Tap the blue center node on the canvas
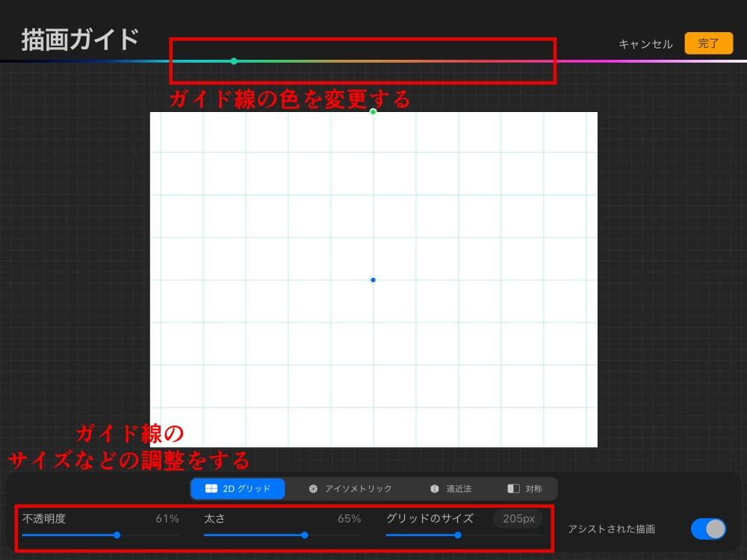The image size is (747, 560). tap(373, 280)
